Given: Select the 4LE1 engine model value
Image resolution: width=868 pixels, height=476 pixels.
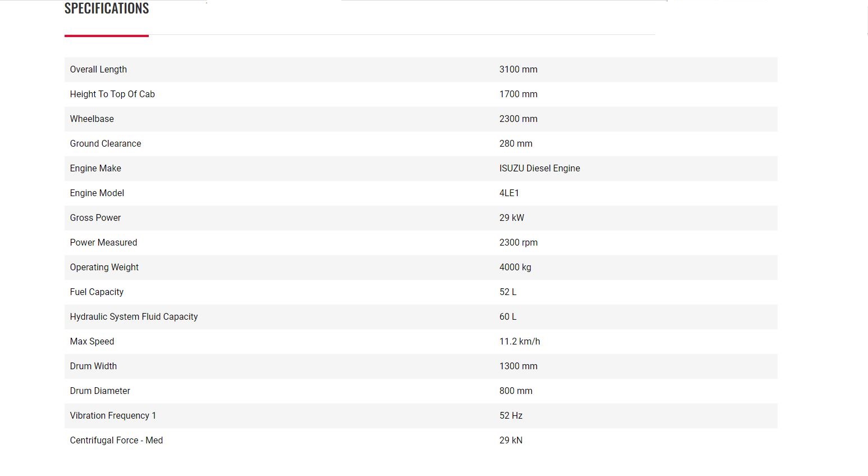Looking at the screenshot, I should [x=509, y=193].
